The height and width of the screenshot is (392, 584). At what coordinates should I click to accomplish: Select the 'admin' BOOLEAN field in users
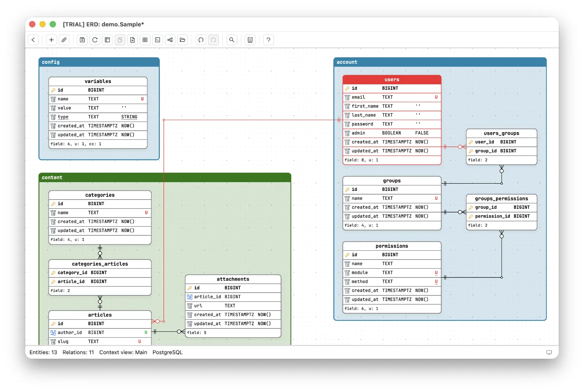(392, 133)
